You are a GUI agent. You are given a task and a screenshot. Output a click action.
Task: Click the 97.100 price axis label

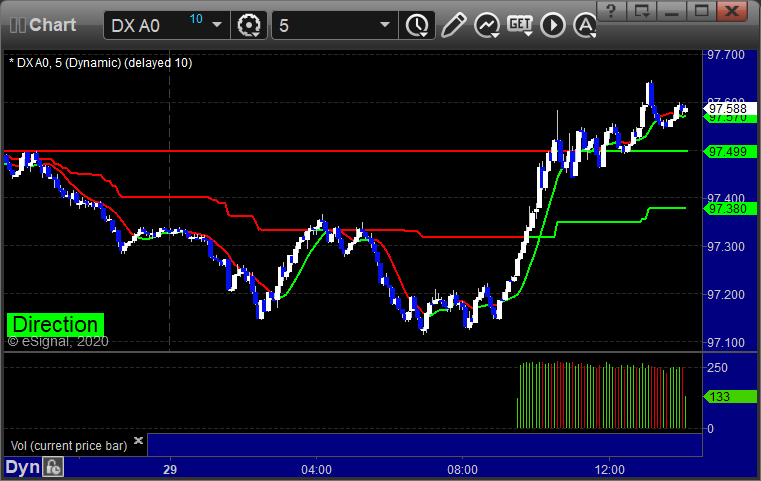726,343
